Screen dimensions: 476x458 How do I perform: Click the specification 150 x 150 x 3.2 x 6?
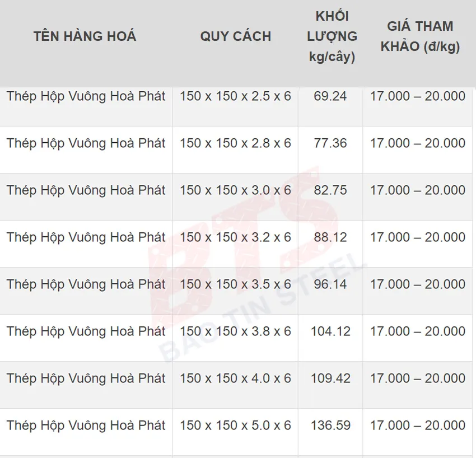pyautogui.click(x=236, y=237)
